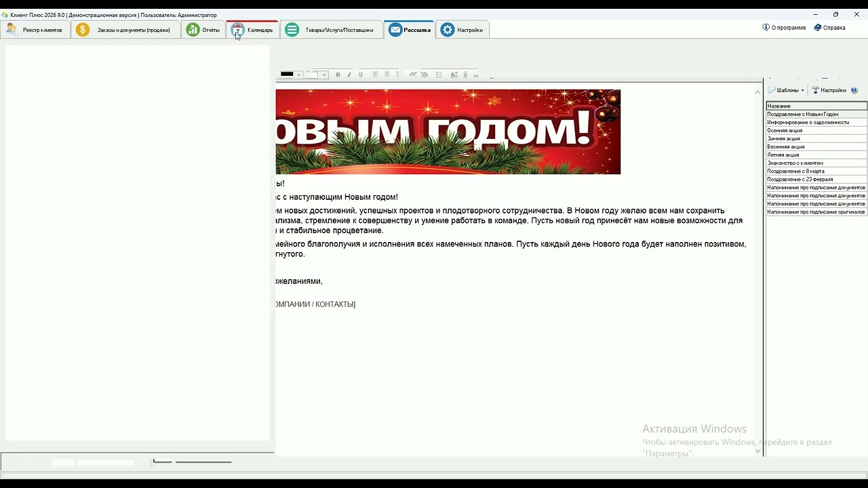Select Поздравление с 23 февраля template

[x=816, y=179]
